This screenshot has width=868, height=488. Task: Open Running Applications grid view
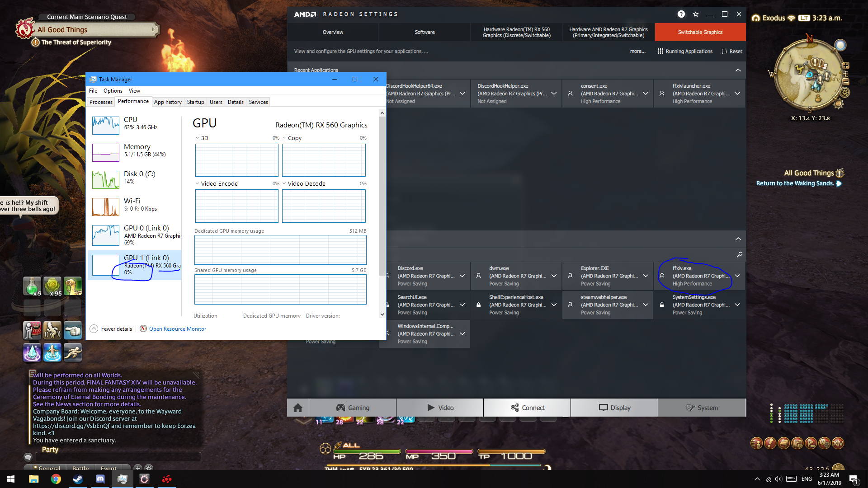[685, 52]
